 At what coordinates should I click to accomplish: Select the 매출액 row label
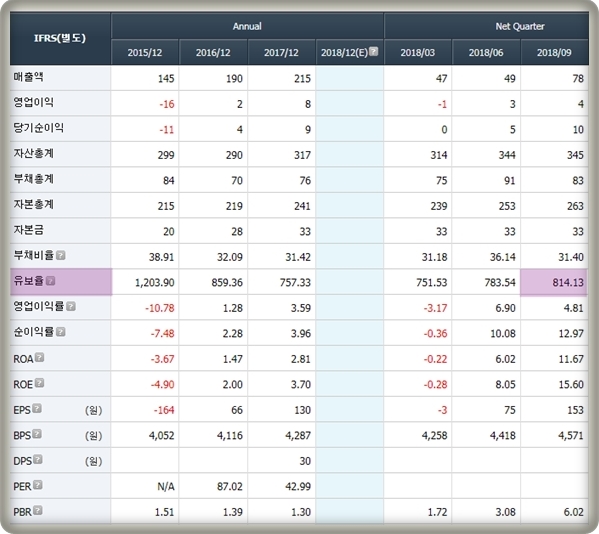pos(29,77)
